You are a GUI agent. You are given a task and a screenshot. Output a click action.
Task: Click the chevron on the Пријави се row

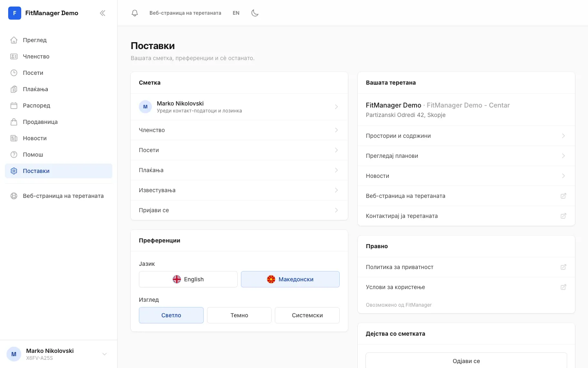tap(336, 210)
